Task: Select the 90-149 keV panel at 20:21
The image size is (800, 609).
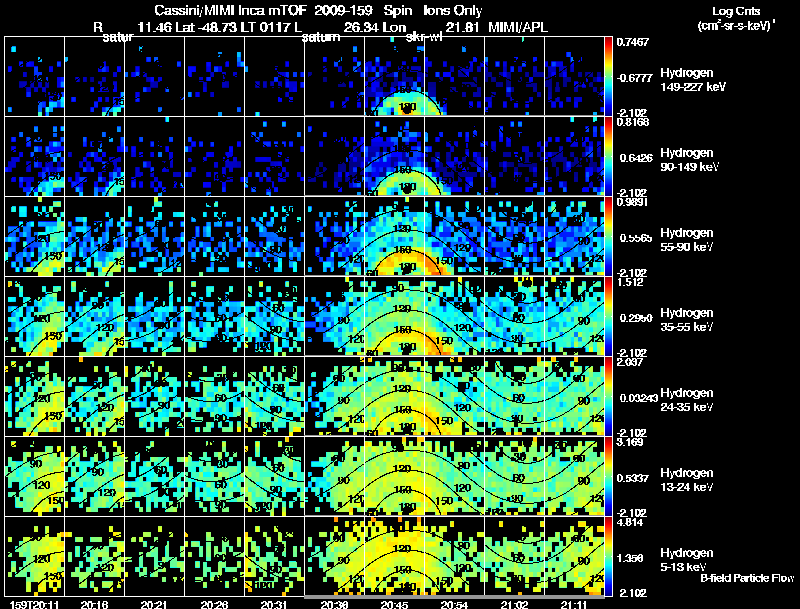Action: click(155, 157)
